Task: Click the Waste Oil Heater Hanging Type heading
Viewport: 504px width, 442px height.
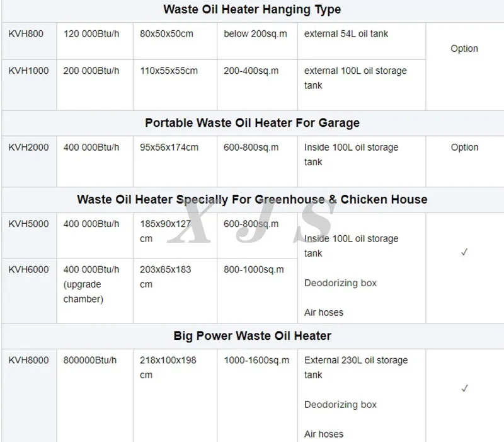Action: pyautogui.click(x=252, y=9)
